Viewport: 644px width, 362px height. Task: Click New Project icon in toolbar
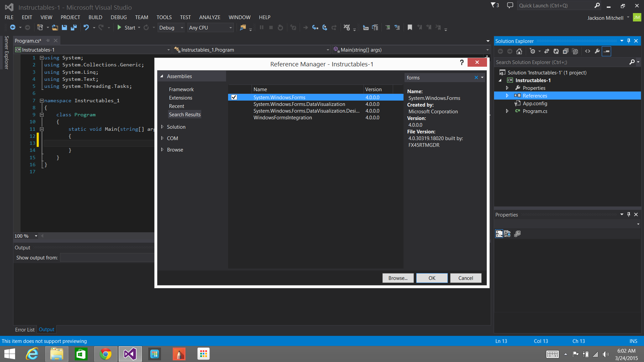40,27
